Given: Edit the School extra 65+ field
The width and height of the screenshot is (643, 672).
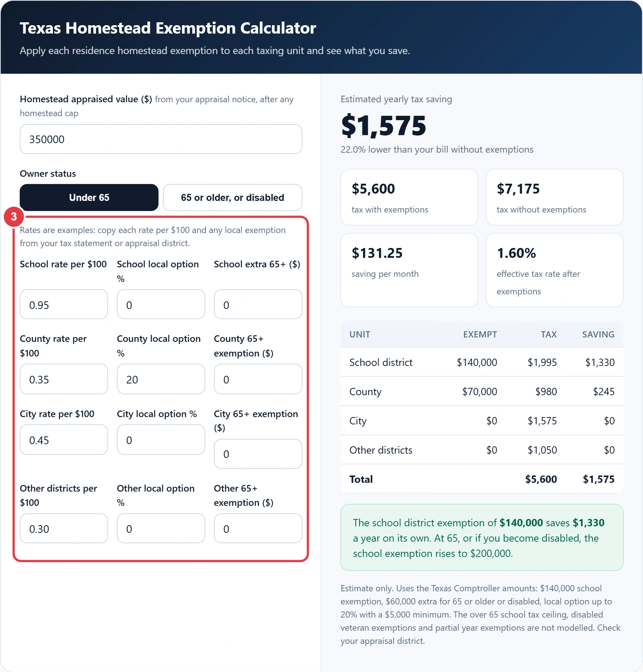Looking at the screenshot, I should (x=258, y=305).
